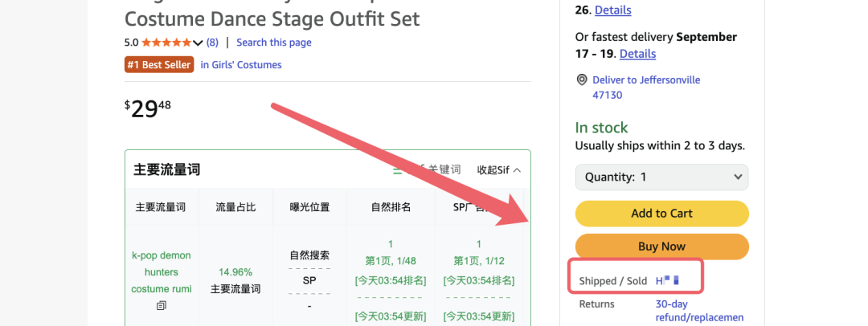
Task: Click the location pin icon beside Deliver to Jeffersonville
Action: coord(581,80)
